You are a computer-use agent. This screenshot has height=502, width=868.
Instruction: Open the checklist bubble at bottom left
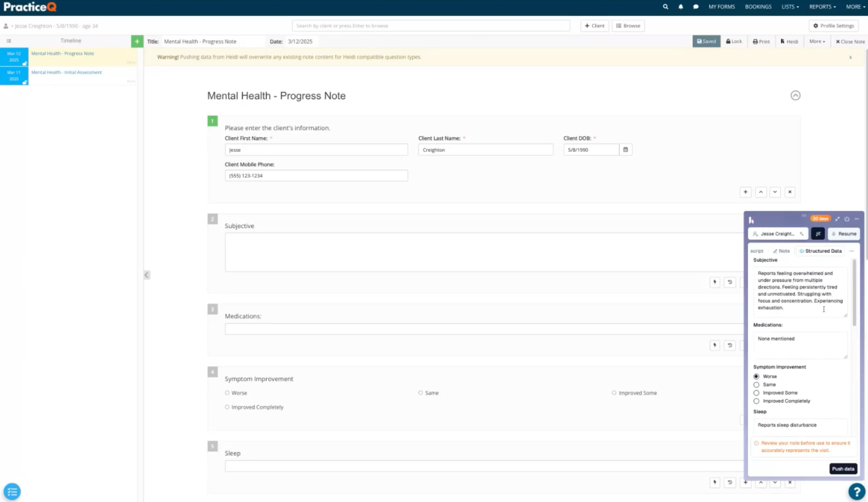point(12,491)
